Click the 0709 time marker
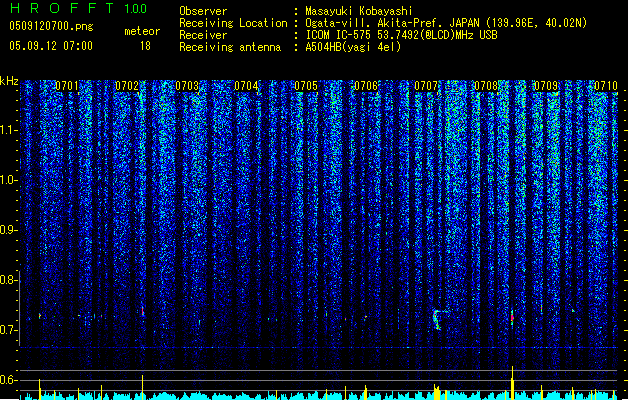Viewport: 629px width, 400px height. (x=546, y=86)
